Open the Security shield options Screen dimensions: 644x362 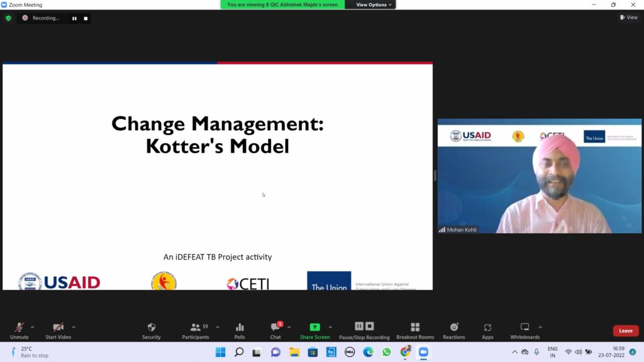(151, 330)
